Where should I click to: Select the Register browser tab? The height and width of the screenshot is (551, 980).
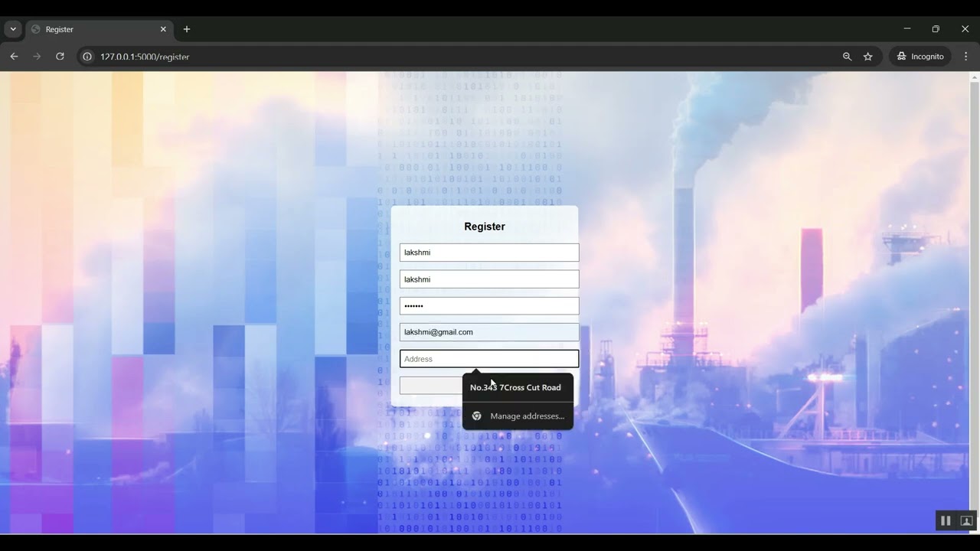(99, 29)
